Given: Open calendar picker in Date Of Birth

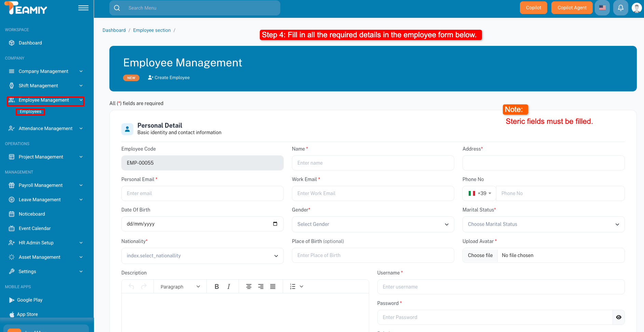Looking at the screenshot, I should [x=275, y=224].
